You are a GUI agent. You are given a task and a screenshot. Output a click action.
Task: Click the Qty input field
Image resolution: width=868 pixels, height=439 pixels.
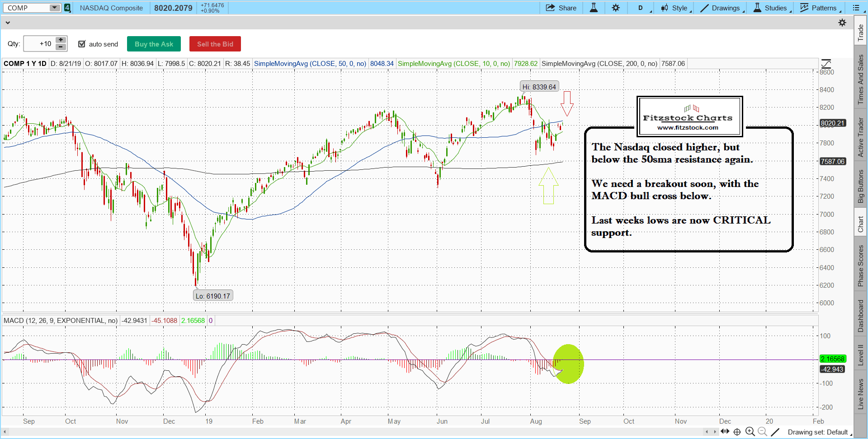coord(40,44)
